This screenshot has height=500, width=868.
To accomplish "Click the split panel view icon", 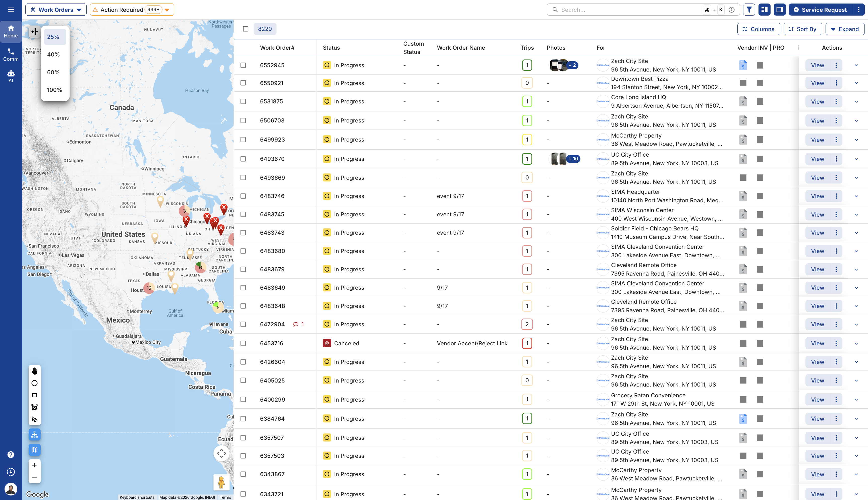I will pyautogui.click(x=765, y=10).
